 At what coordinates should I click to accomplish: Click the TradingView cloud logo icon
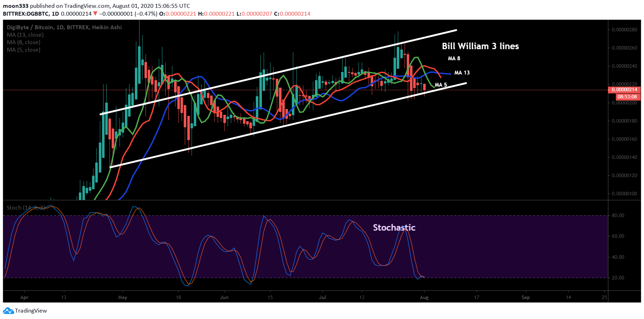pyautogui.click(x=8, y=311)
